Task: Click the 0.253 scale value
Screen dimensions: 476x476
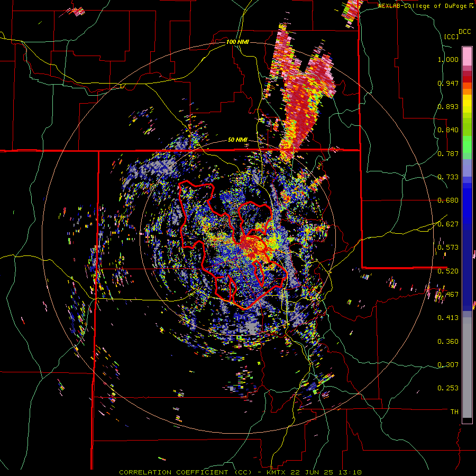Action: pyautogui.click(x=448, y=388)
